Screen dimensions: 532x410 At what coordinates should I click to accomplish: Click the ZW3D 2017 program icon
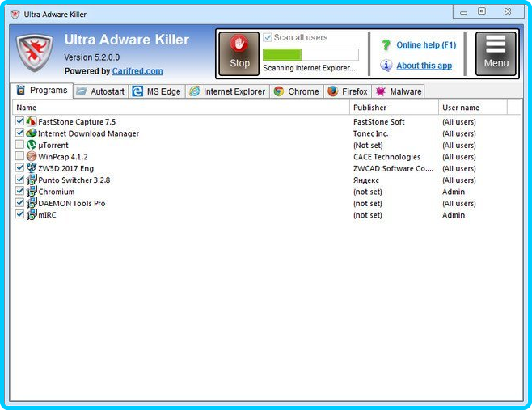click(x=32, y=167)
